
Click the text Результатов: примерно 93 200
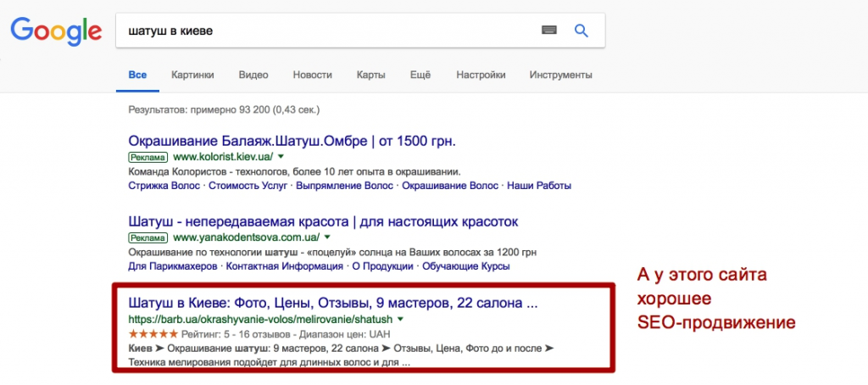click(x=224, y=109)
